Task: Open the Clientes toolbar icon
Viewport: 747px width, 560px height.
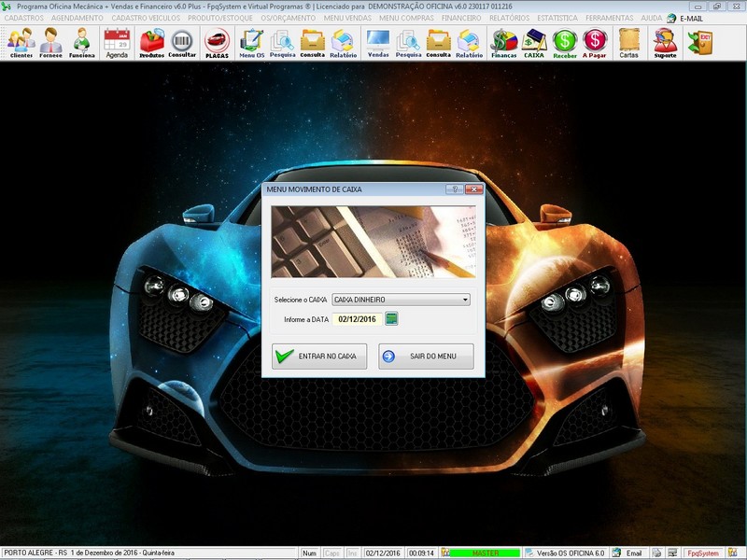Action: (21, 43)
